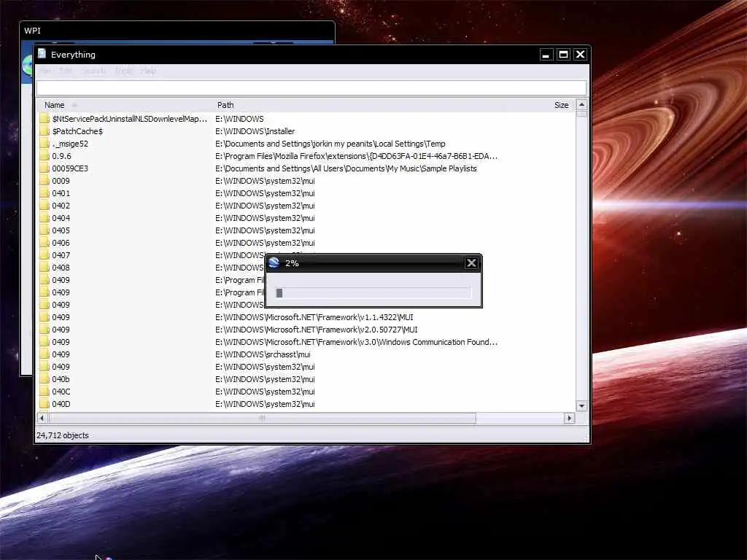Select the 0401 entry name
Image resolution: width=747 pixels, height=560 pixels.
click(x=61, y=192)
